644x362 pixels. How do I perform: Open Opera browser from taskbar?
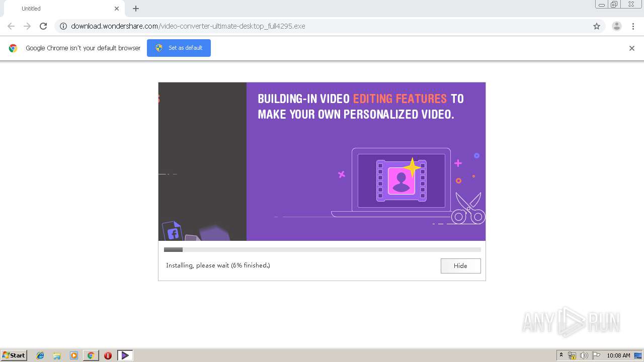click(x=108, y=355)
